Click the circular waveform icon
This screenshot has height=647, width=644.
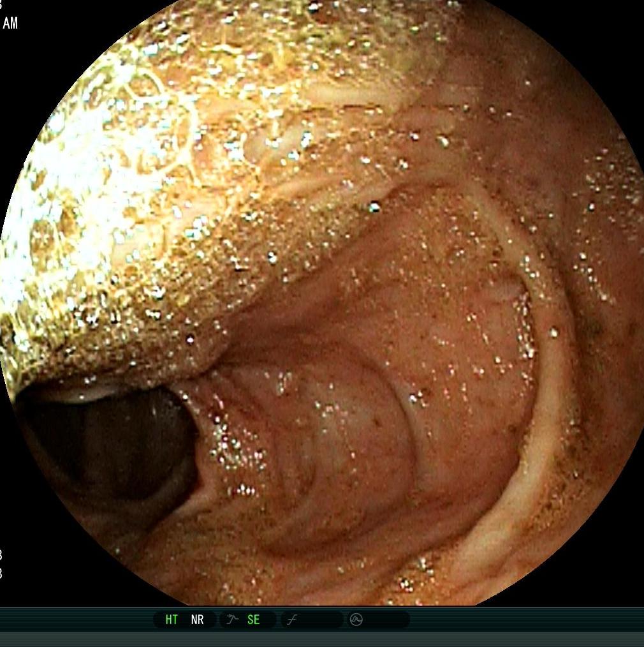coord(356,620)
